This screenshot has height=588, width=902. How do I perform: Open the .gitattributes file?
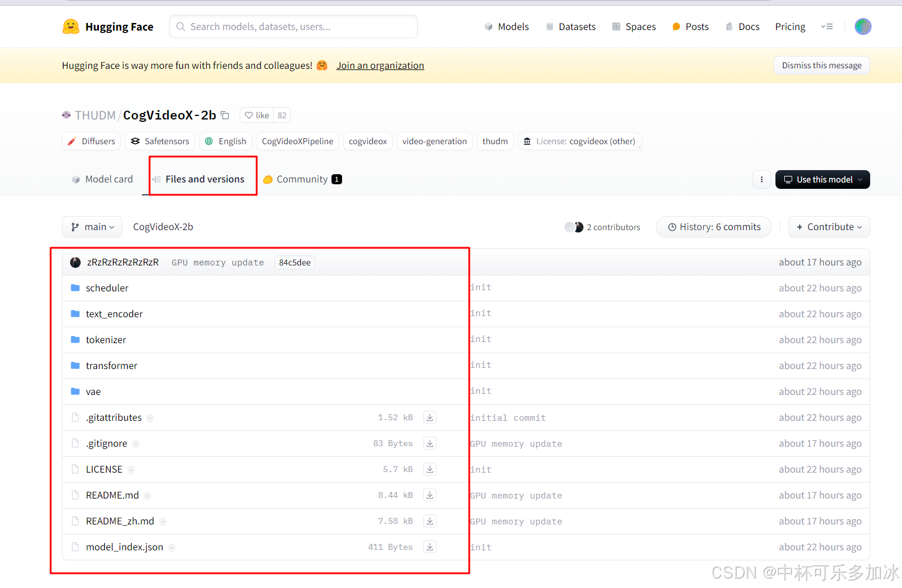pos(114,417)
